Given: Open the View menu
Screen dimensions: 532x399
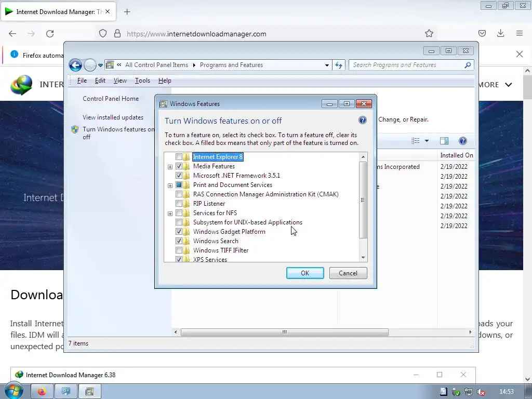Looking at the screenshot, I should tap(120, 81).
